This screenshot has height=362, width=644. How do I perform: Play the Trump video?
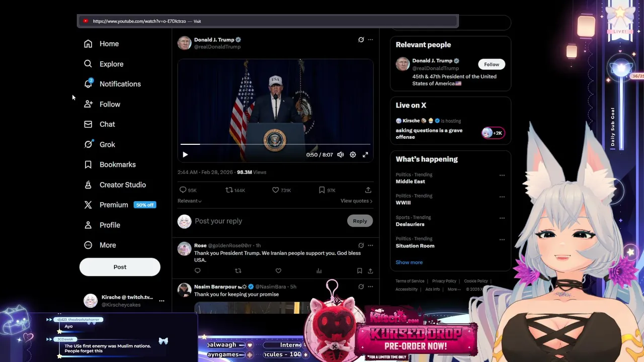coord(185,155)
